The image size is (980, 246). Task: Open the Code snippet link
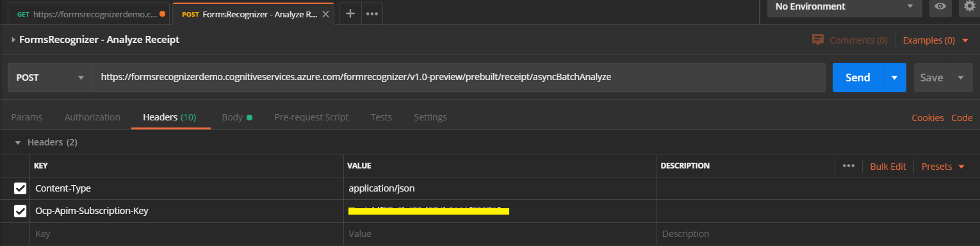coord(962,118)
